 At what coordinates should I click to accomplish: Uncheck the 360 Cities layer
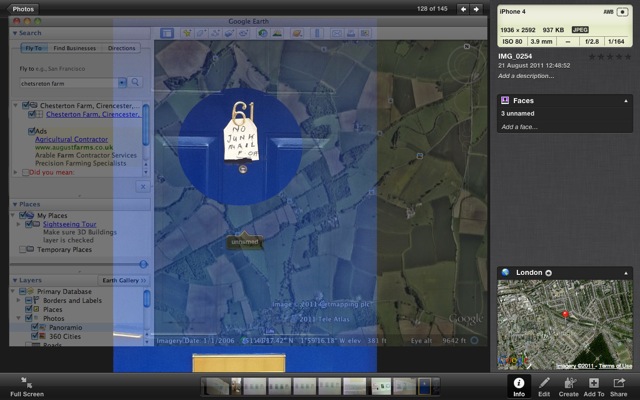[35, 336]
